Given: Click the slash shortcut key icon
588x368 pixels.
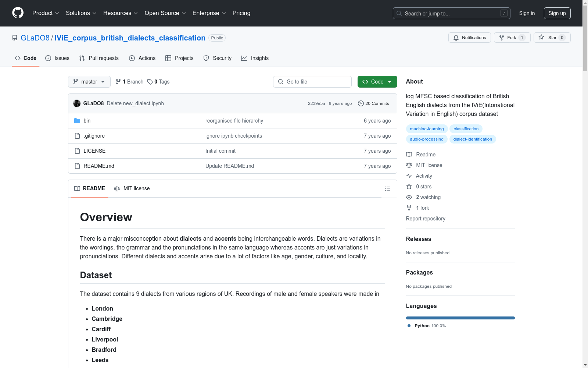Looking at the screenshot, I should click(x=504, y=13).
